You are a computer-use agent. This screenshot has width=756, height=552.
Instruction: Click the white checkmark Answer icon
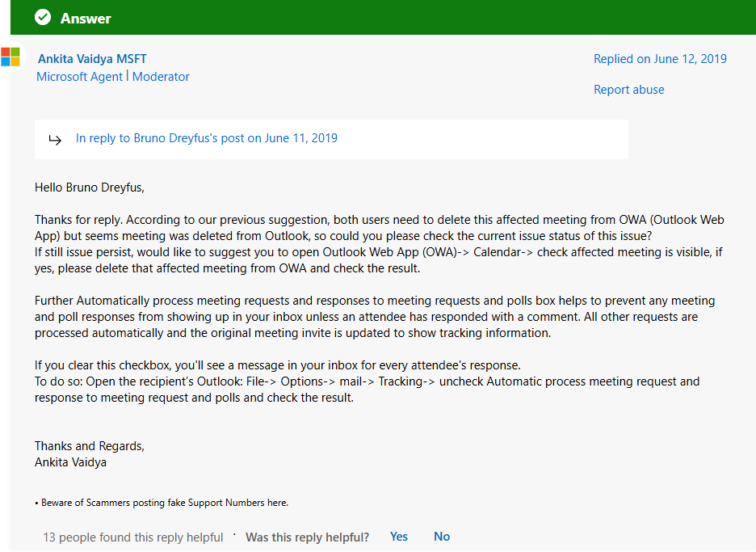tap(43, 17)
